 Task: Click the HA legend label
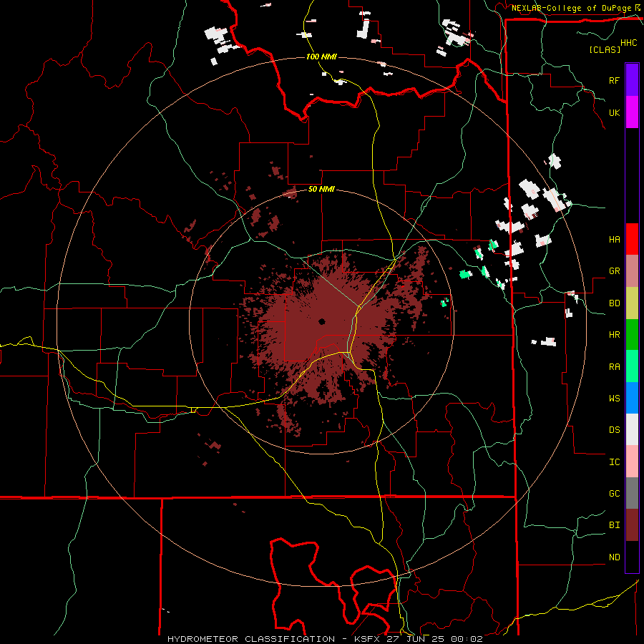tap(615, 239)
